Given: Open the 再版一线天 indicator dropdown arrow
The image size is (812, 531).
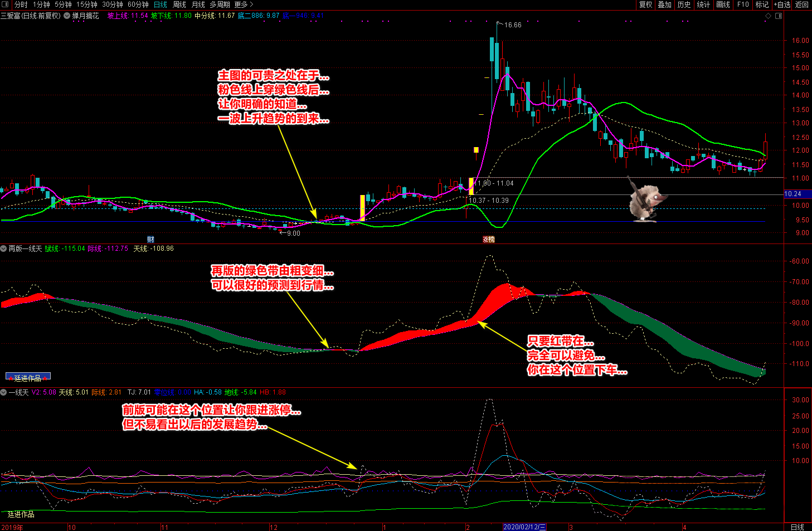Looking at the screenshot, I should (x=4, y=249).
